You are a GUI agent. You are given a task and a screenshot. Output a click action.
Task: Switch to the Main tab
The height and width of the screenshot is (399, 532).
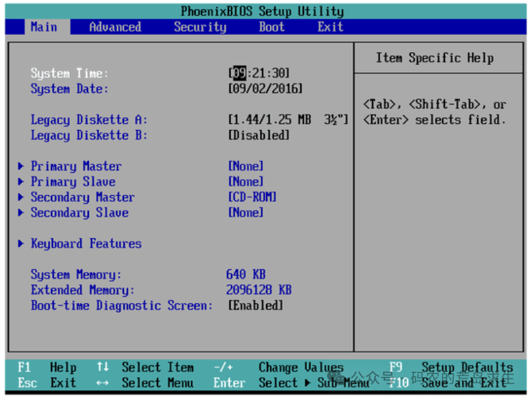click(x=44, y=27)
